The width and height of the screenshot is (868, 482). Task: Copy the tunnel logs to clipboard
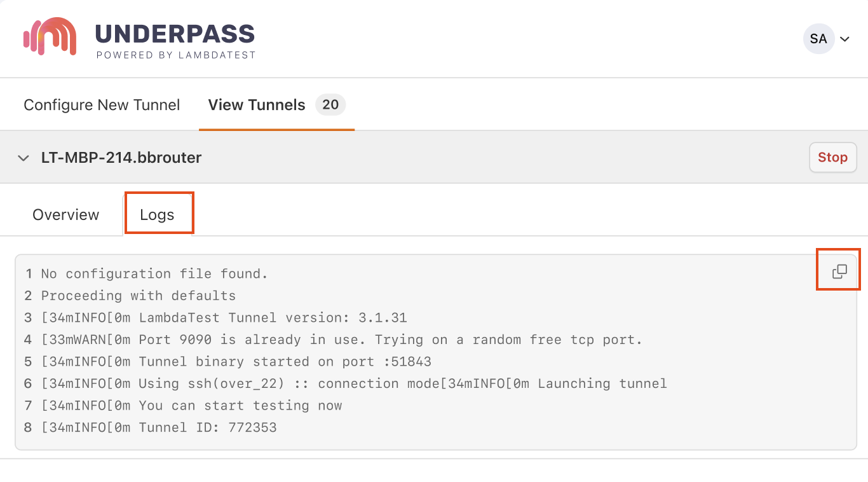(x=839, y=272)
